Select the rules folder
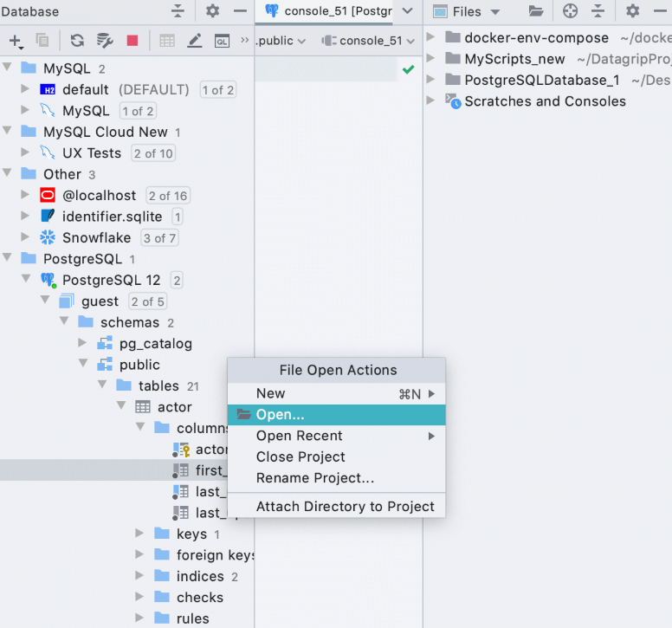This screenshot has height=628, width=672. coord(182,618)
